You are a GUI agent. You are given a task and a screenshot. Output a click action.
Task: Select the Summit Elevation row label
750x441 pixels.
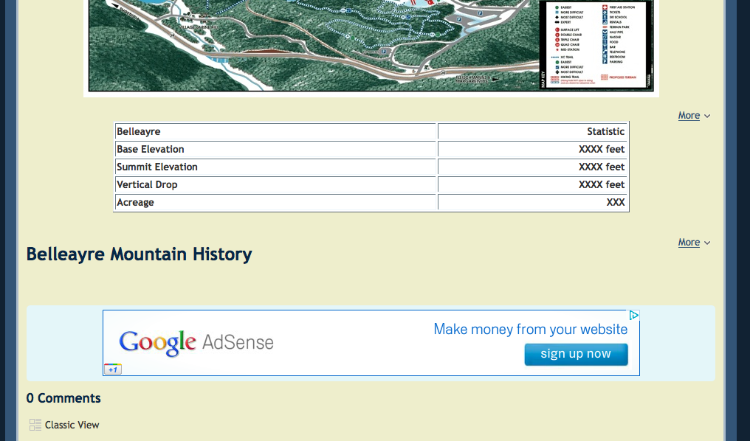[157, 167]
